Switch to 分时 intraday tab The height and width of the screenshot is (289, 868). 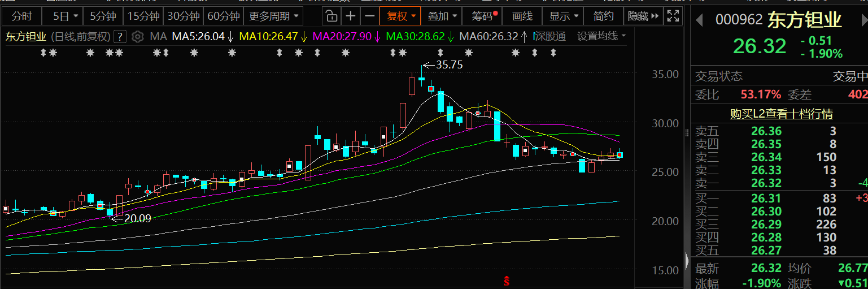21,16
